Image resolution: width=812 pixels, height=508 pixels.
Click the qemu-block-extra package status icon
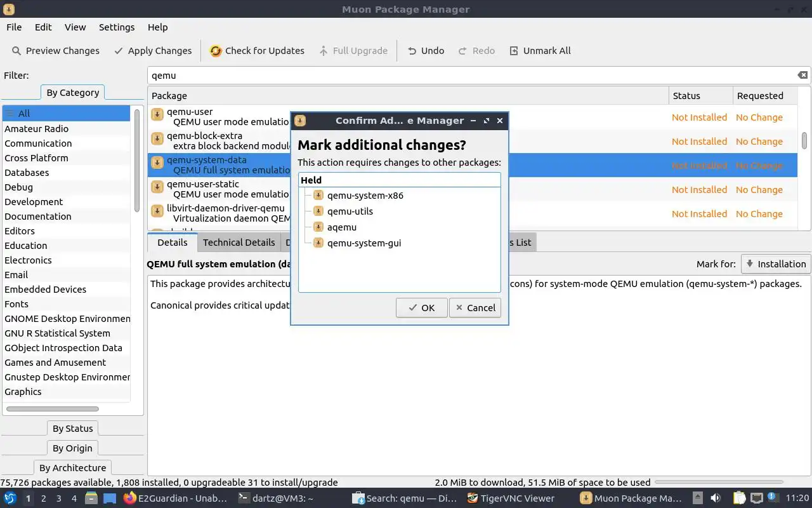pos(157,138)
